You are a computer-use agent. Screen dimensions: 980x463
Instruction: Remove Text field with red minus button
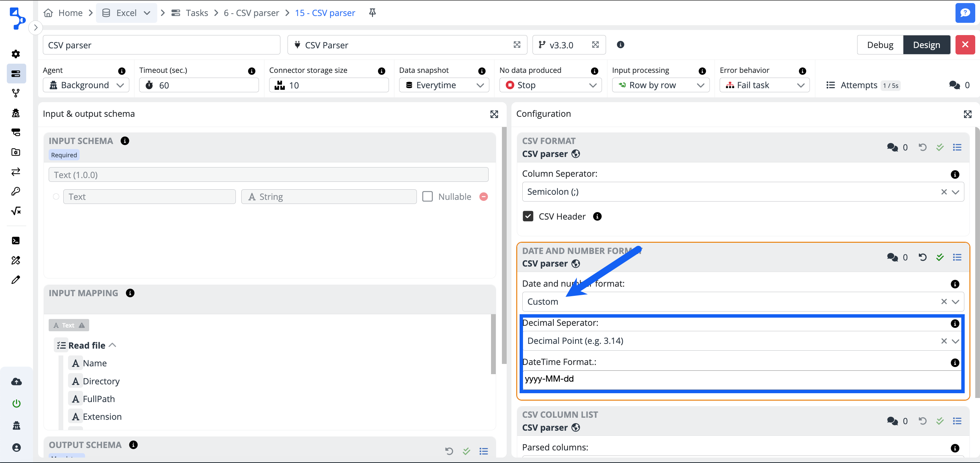[483, 196]
